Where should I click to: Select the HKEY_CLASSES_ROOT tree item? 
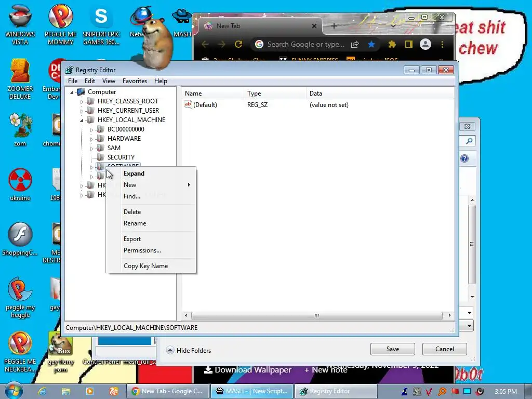[128, 101]
